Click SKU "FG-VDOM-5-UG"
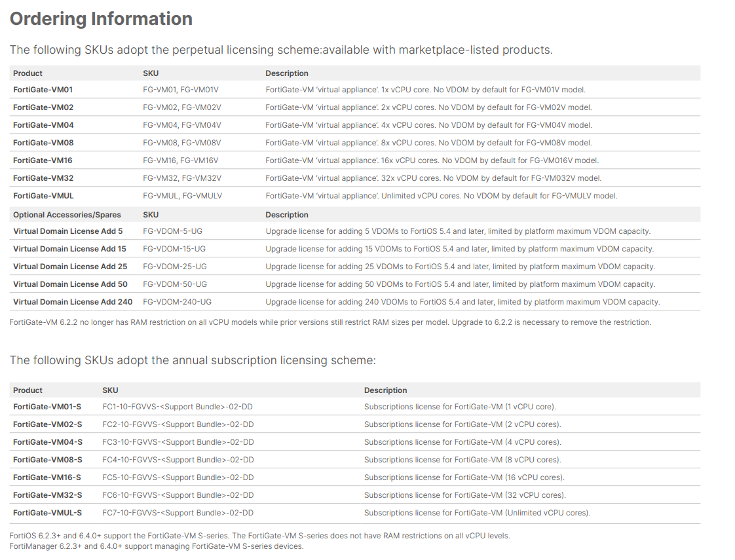The image size is (735, 560). click(172, 231)
